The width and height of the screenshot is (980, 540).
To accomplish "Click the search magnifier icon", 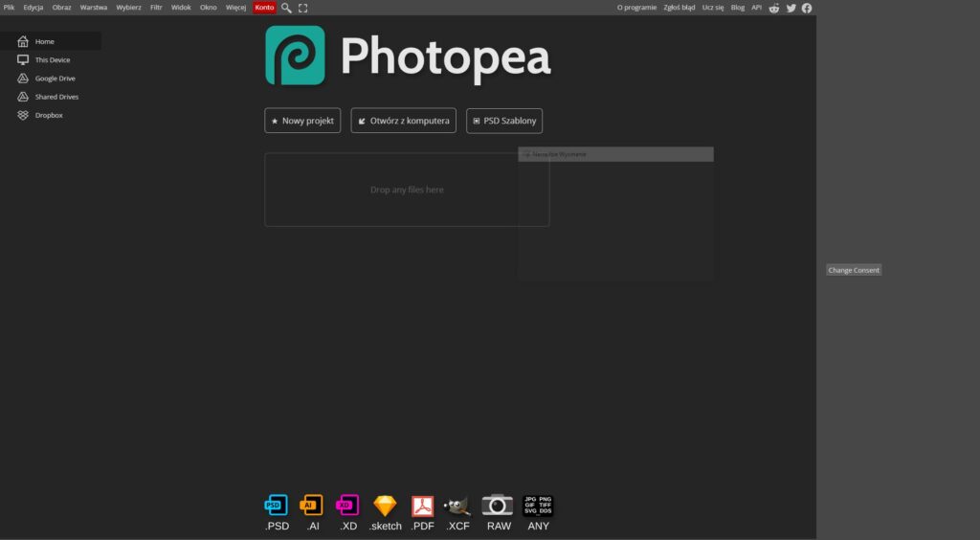I will 286,8.
